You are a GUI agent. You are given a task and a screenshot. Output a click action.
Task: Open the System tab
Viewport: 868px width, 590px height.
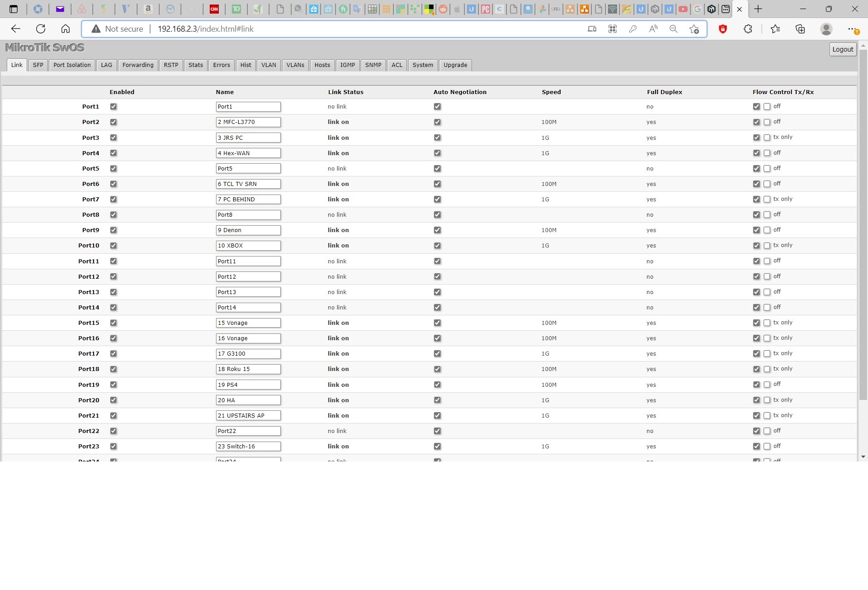click(423, 65)
